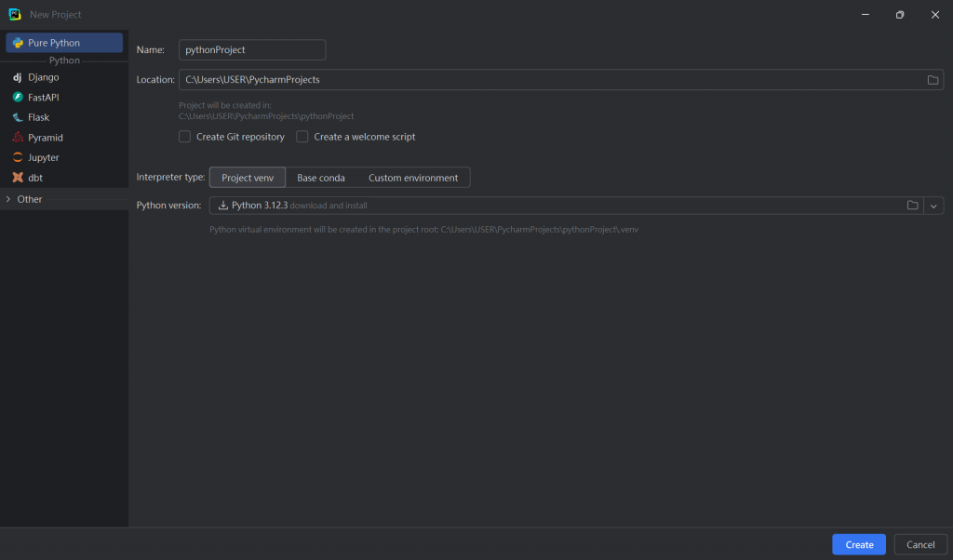Expand the Other project types group
Screen dimensions: 953x560
coord(7,199)
